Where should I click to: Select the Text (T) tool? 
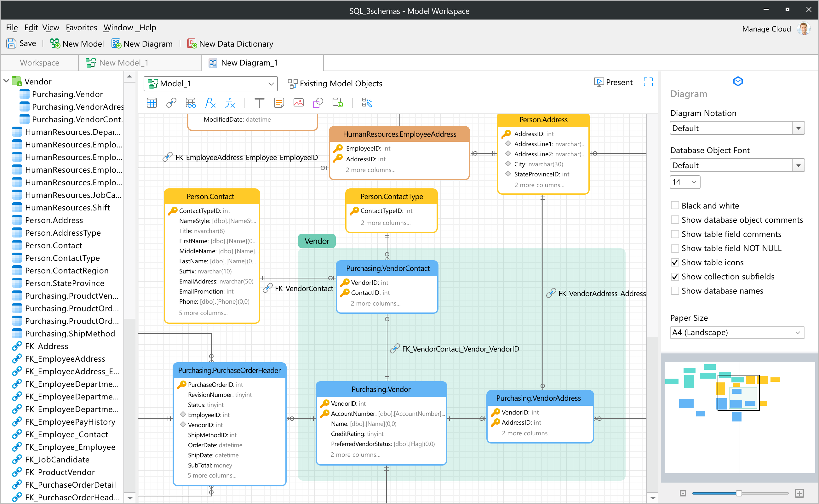pyautogui.click(x=259, y=103)
